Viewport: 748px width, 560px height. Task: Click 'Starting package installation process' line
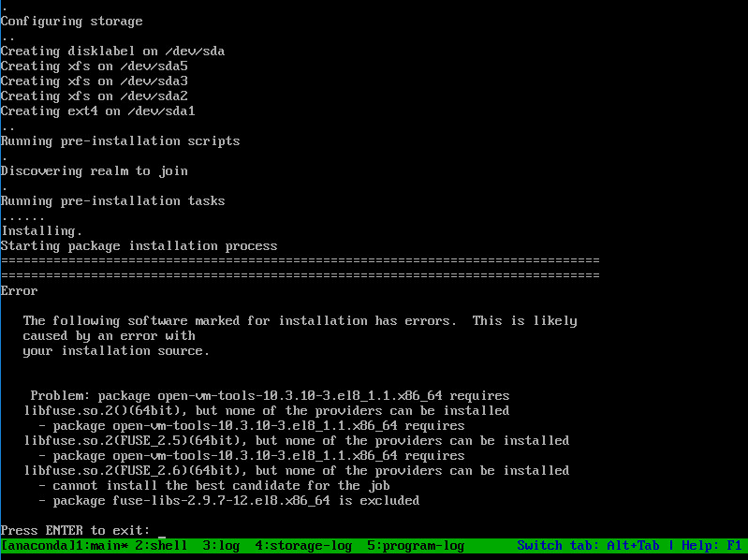point(139,245)
